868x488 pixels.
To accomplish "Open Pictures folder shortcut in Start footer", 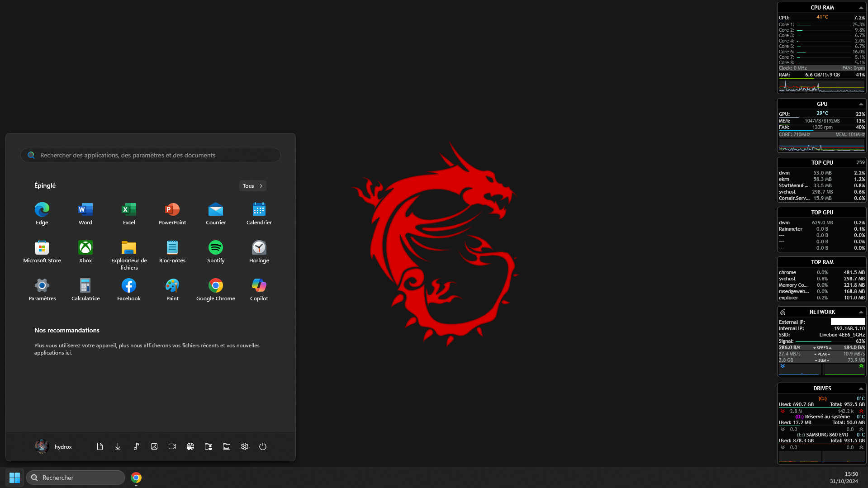I will pyautogui.click(x=154, y=446).
